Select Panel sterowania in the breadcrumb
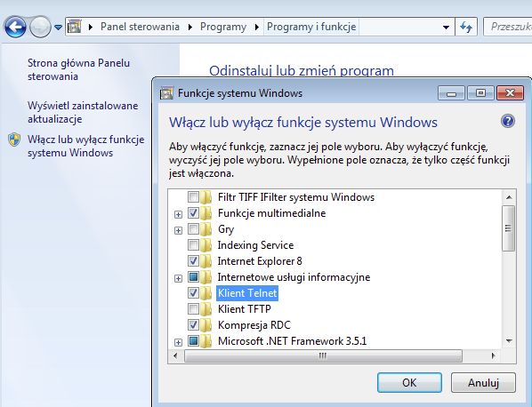The height and width of the screenshot is (407, 532). [140, 27]
